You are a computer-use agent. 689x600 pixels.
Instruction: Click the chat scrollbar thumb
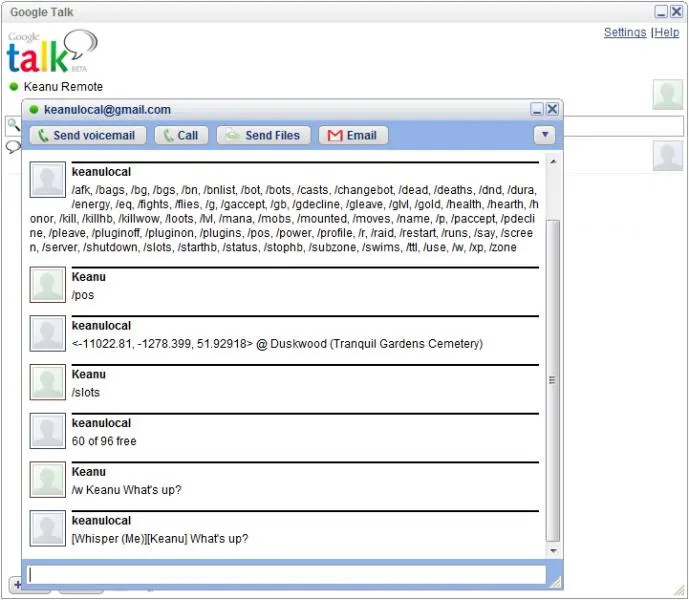[x=553, y=380]
